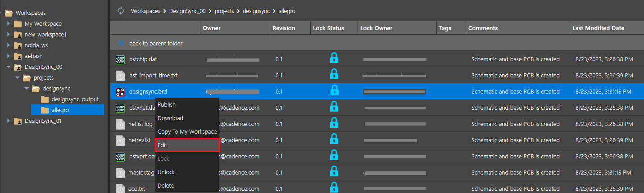Click the designsync_output folder icon
644x193 pixels.
click(45, 99)
